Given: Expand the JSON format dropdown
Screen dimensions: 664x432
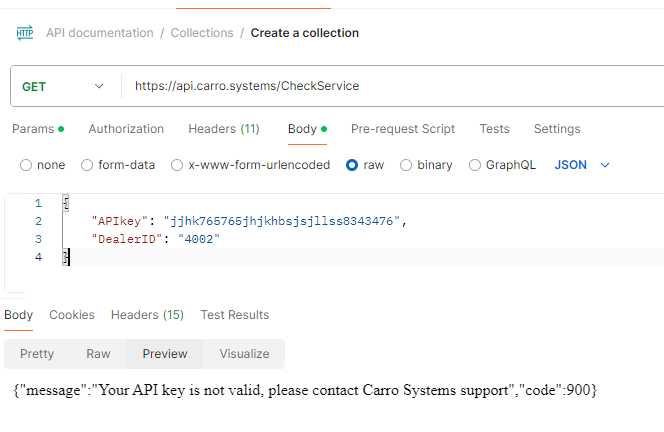Looking at the screenshot, I should 582,165.
